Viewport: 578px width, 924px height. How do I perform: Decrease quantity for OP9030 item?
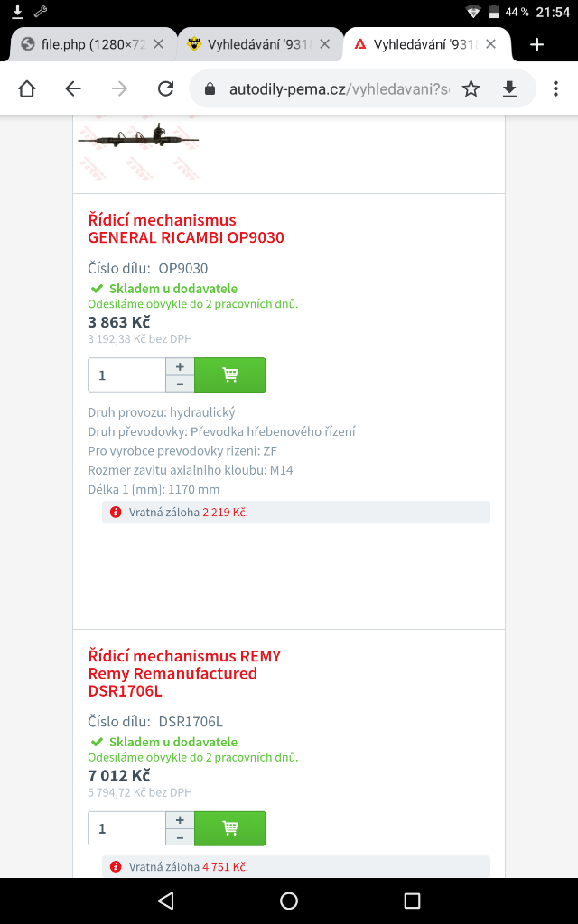coord(180,383)
